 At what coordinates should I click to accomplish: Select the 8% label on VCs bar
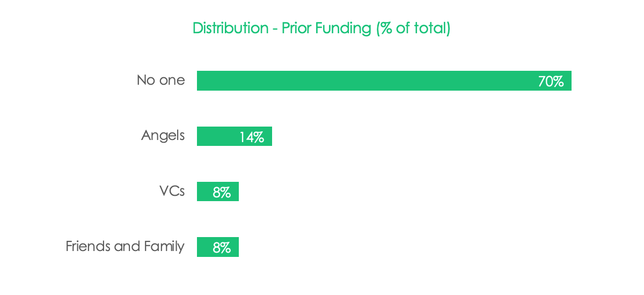(222, 193)
